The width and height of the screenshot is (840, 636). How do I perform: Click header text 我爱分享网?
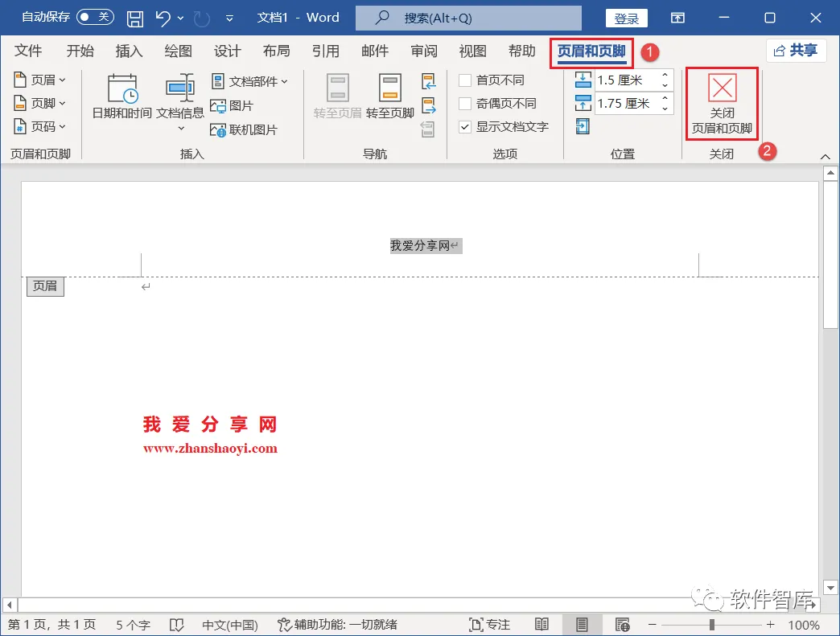coord(419,246)
